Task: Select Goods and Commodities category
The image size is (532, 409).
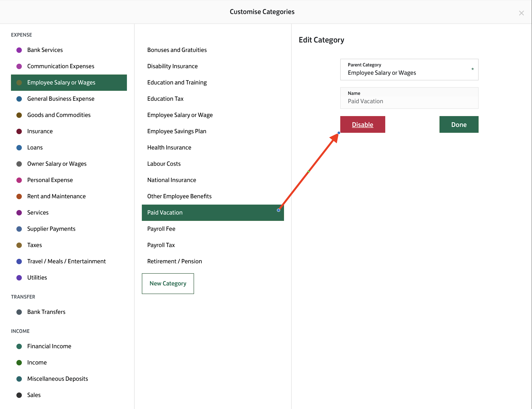Action: [x=69, y=115]
